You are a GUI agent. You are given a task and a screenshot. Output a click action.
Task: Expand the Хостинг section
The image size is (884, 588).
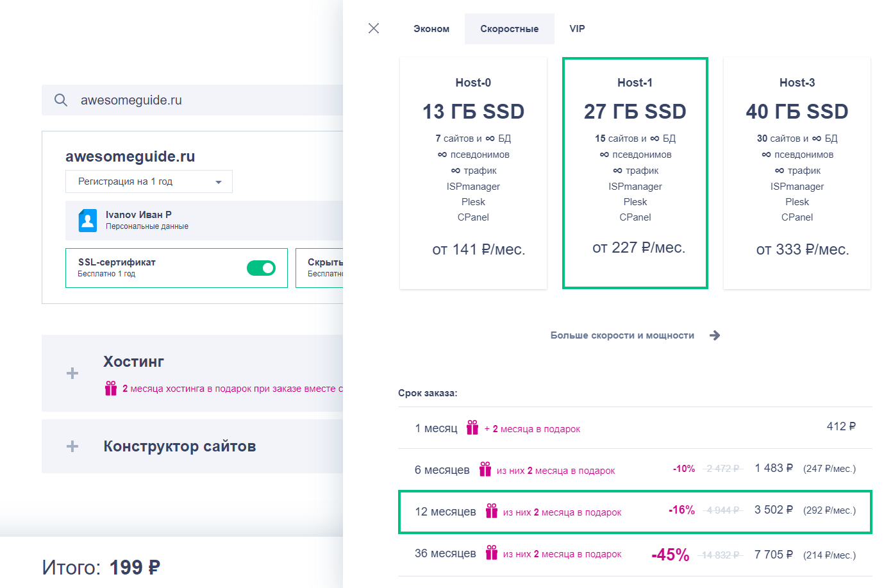pos(72,373)
